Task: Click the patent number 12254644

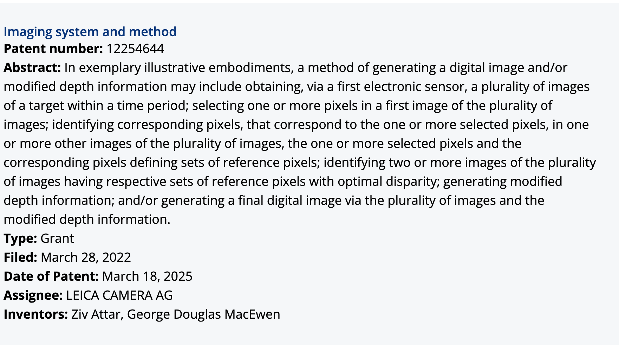Action: 135,48
